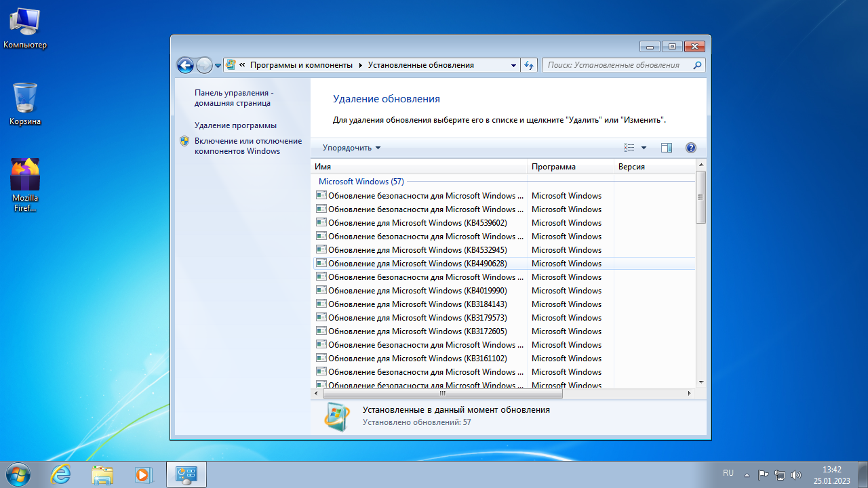Click the Control Panel taskbar button
The width and height of the screenshot is (868, 488).
[186, 474]
